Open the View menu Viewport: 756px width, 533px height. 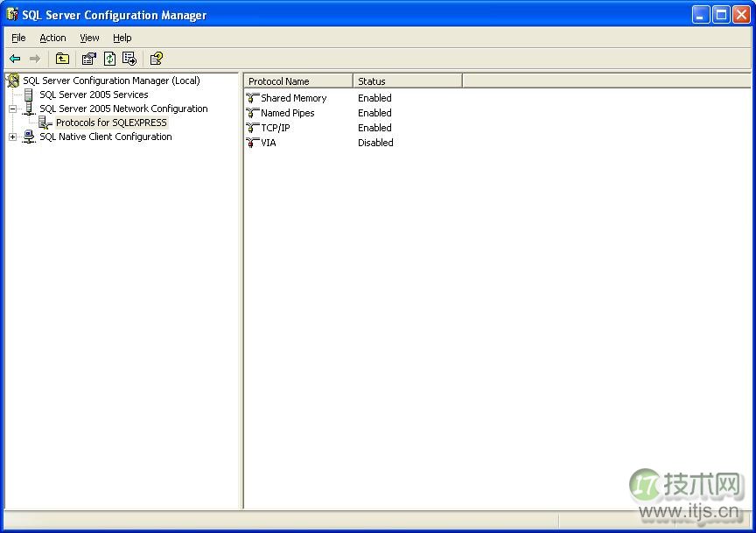(x=89, y=38)
